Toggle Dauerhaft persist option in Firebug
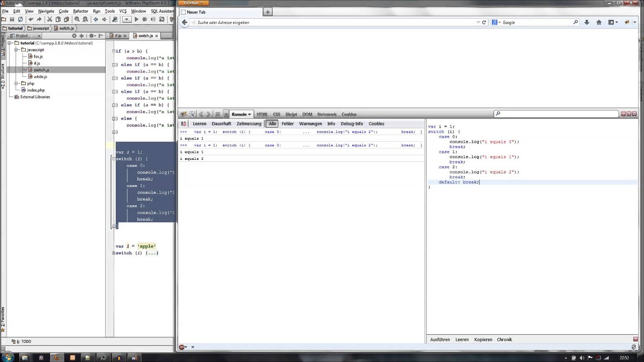Screen dimensions: 644x362 (x=221, y=124)
